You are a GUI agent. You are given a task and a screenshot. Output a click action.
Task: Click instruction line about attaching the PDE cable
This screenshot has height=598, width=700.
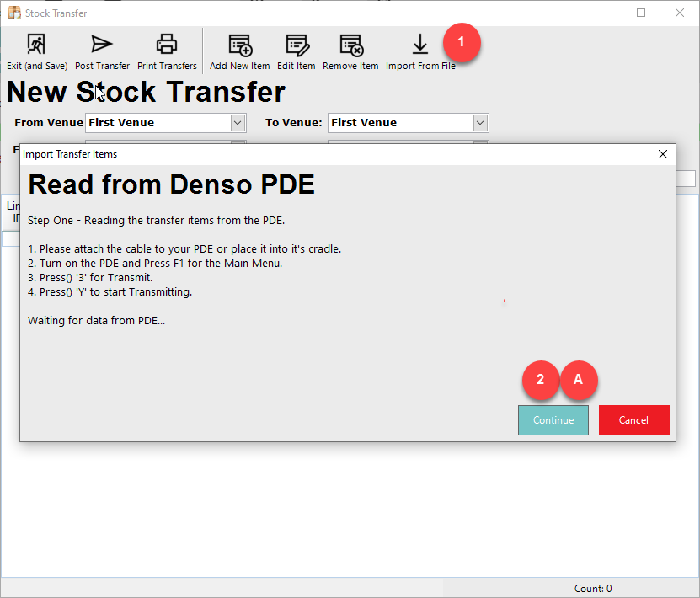pyautogui.click(x=184, y=249)
